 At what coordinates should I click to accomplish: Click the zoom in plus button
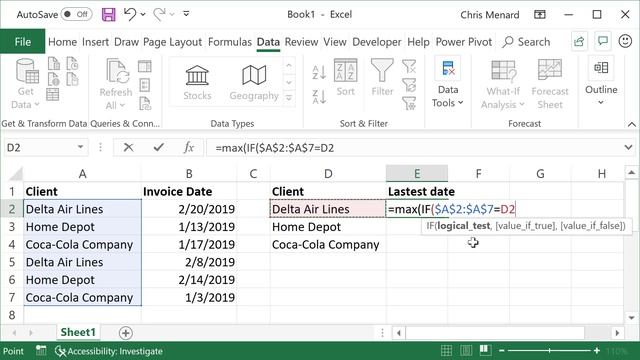coord(597,351)
